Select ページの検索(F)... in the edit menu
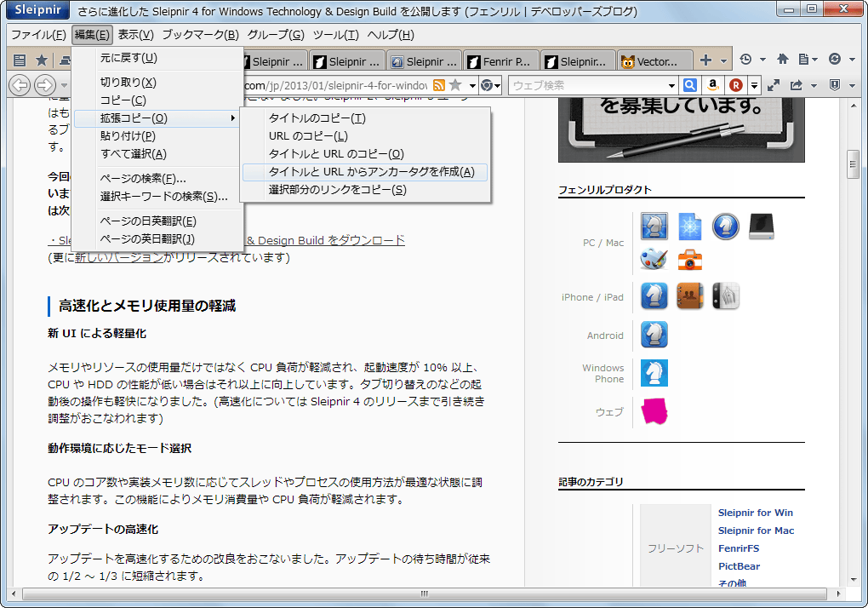This screenshot has width=868, height=608. tap(157, 178)
